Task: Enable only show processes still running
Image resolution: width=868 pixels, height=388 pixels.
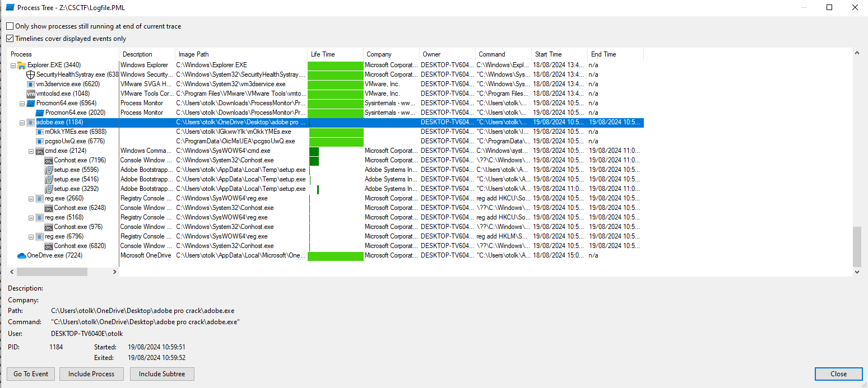Action: (x=10, y=26)
